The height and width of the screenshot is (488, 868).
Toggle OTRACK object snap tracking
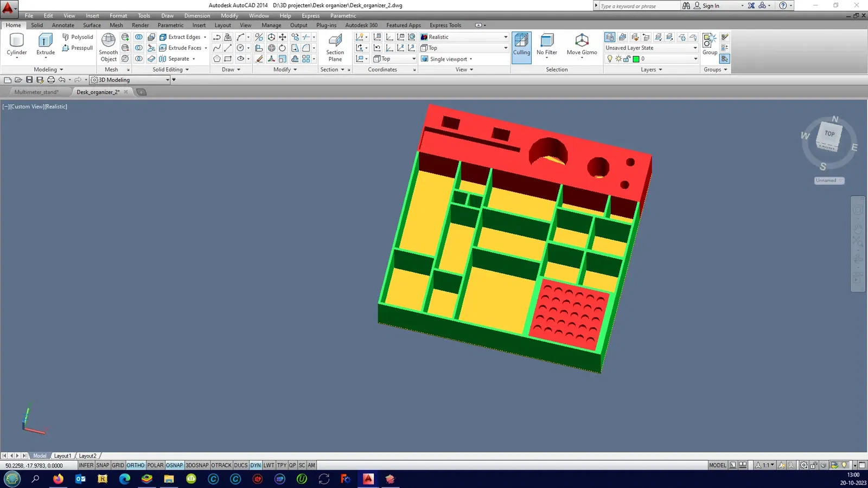(221, 465)
